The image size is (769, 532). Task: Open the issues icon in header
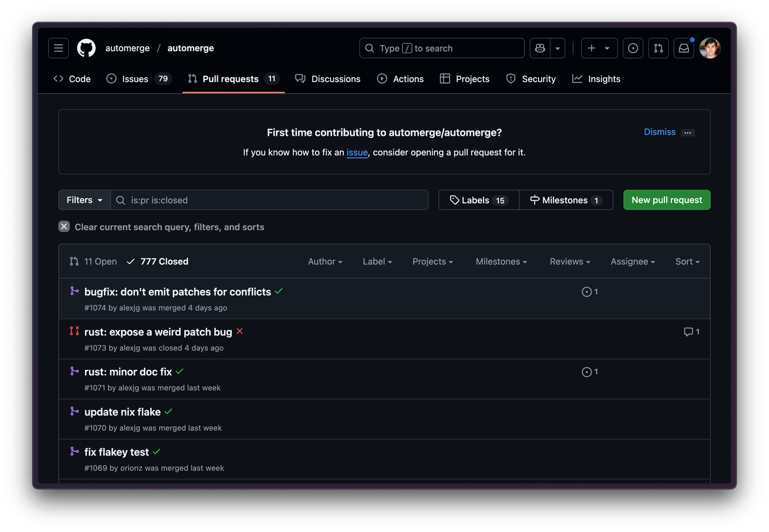(x=633, y=48)
